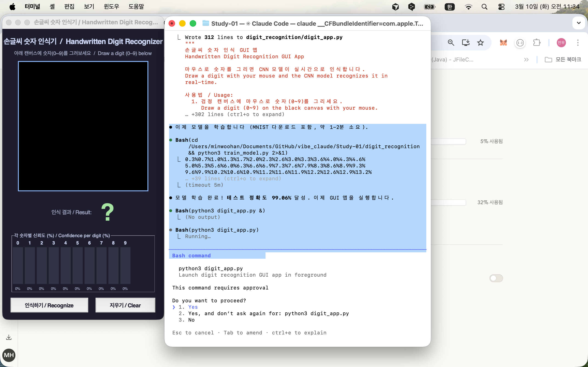588x367 pixels.
Task: Open the 모든 북마크 folder
Action: coord(563,60)
